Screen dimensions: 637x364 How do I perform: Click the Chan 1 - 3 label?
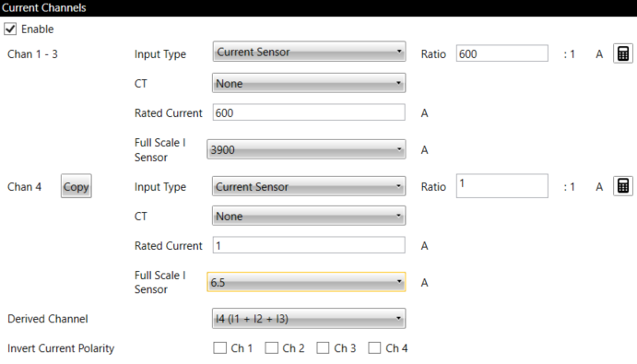point(32,54)
